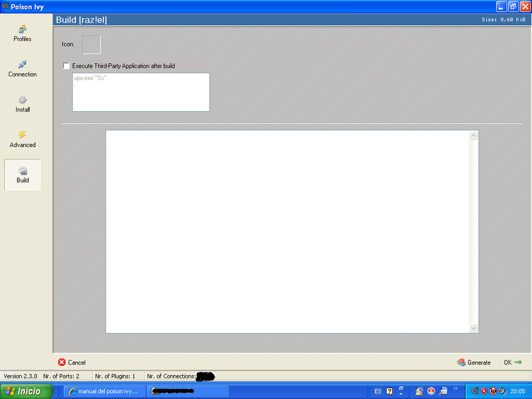Viewport: 532px width, 399px height.
Task: Click the build output scrollbar down arrow
Action: [473, 328]
